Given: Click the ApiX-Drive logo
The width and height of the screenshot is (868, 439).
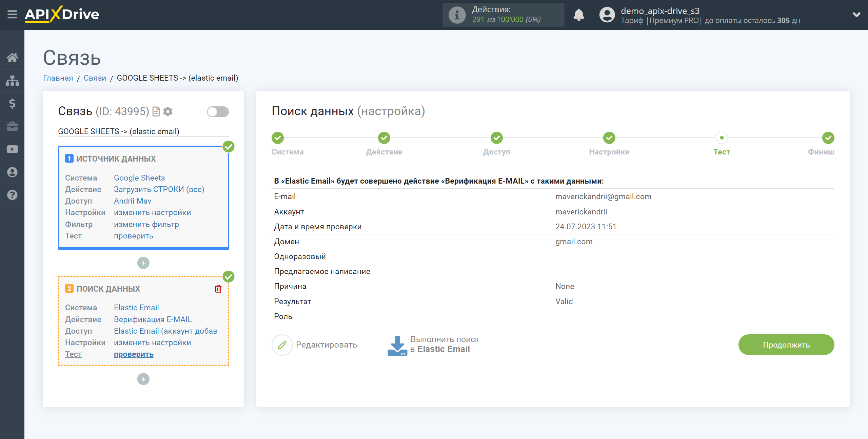Looking at the screenshot, I should click(62, 15).
